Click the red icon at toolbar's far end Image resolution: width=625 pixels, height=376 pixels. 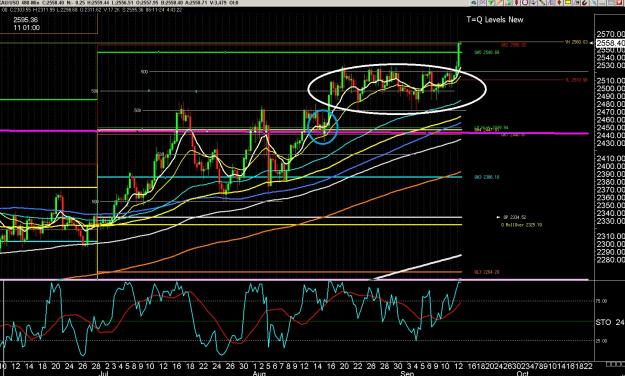pyautogui.click(x=619, y=2)
